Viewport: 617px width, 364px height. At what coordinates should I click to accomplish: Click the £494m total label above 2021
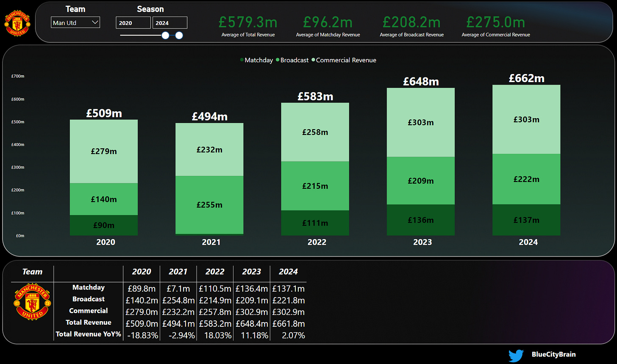click(x=209, y=116)
